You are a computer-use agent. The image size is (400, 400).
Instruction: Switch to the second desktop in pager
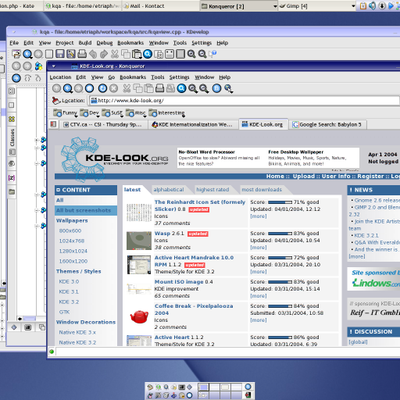pyautogui.click(x=214, y=387)
